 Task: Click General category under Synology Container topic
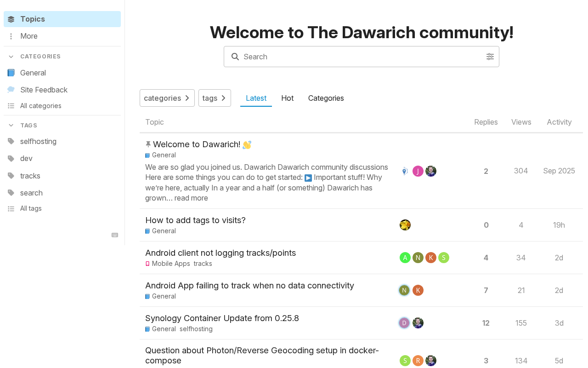161,329
